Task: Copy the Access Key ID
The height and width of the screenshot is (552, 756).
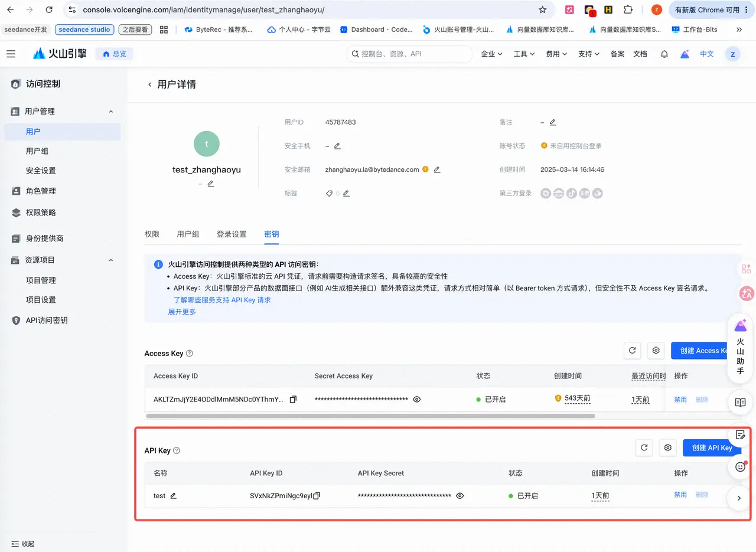Action: point(293,400)
